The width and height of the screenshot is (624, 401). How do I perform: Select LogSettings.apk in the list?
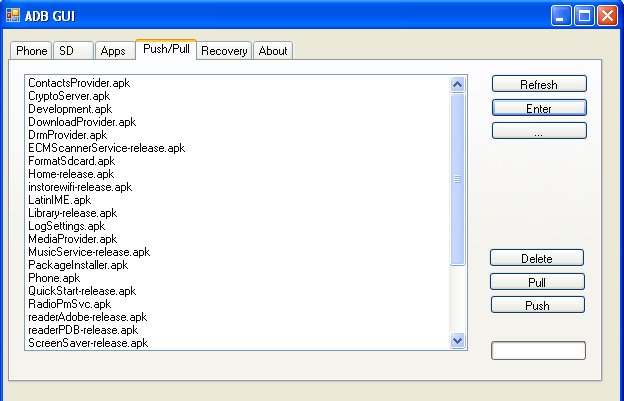238,226
